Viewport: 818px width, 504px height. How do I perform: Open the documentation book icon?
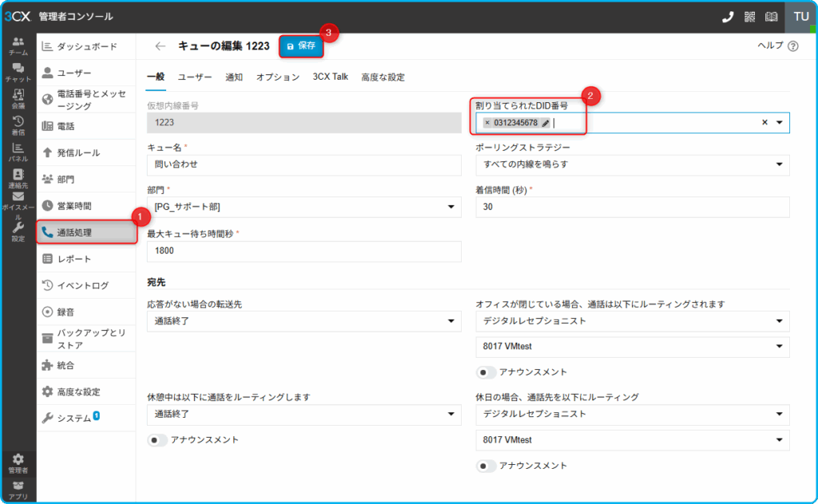[771, 17]
